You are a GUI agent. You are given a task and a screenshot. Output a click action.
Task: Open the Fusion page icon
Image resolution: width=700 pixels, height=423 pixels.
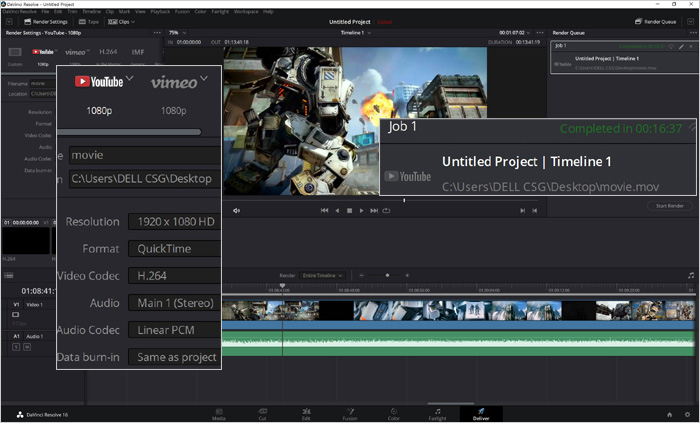350,414
